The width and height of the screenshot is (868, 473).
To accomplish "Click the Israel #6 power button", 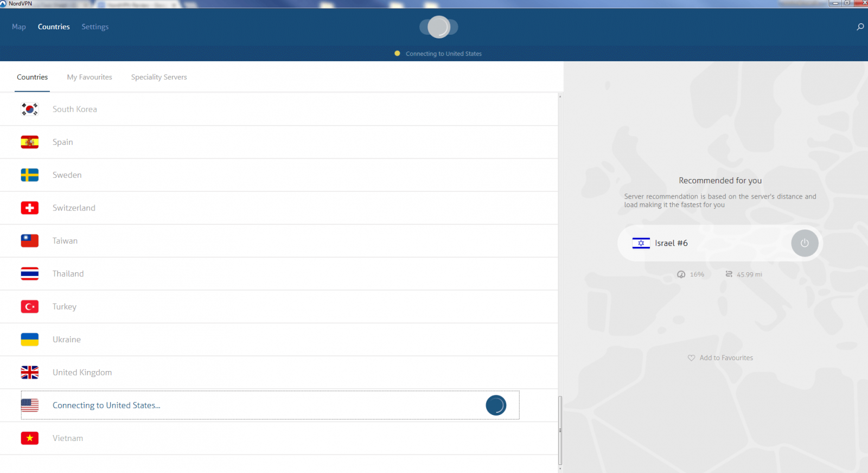I will tap(804, 243).
